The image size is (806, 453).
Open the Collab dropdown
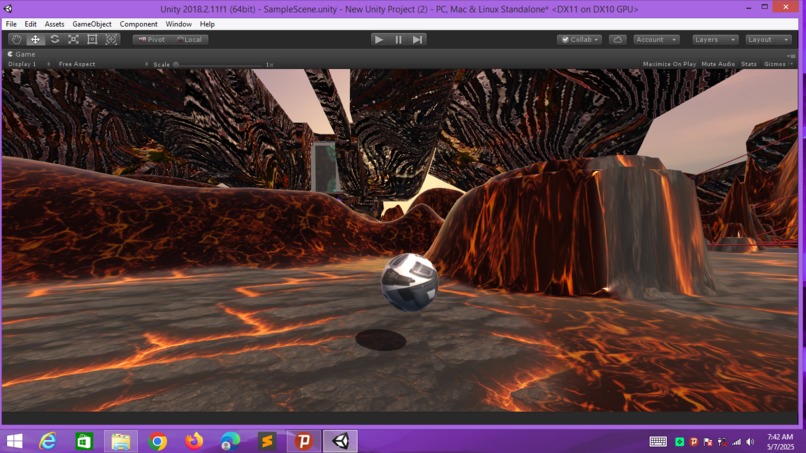[579, 40]
